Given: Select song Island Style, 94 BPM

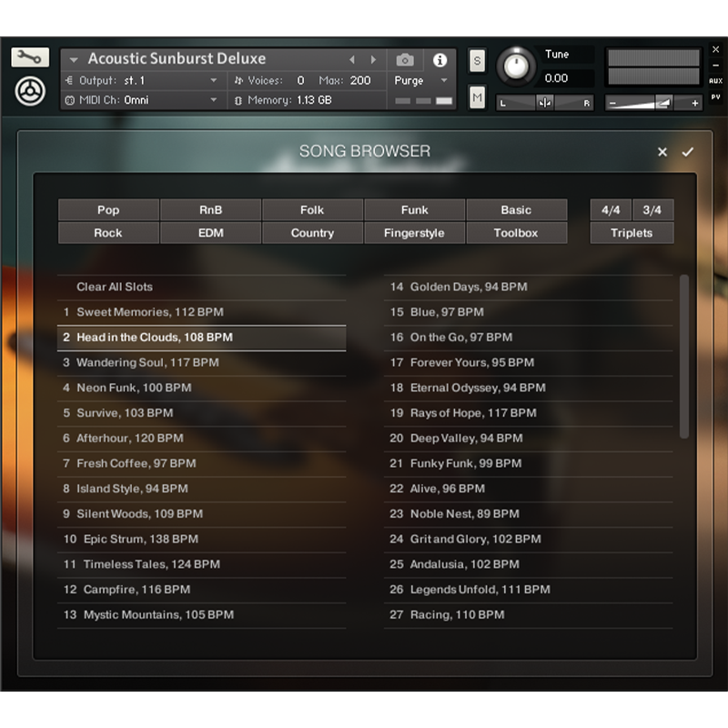Looking at the screenshot, I should (201, 489).
